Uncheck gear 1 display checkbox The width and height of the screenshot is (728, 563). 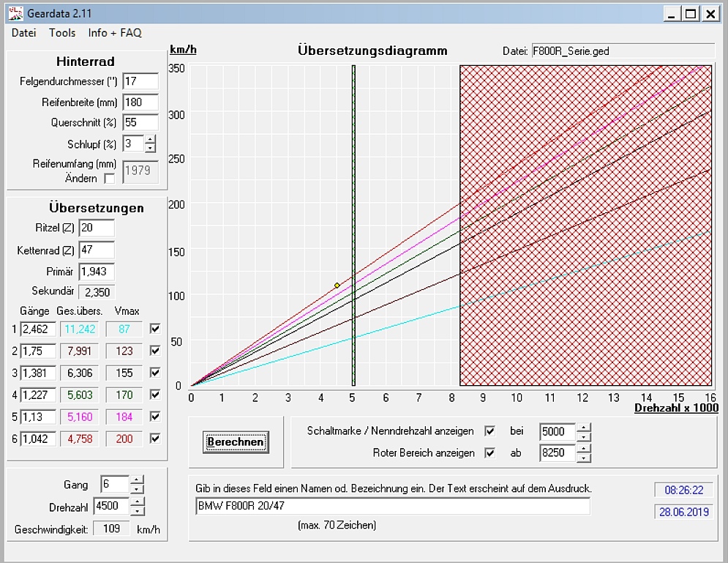point(154,329)
